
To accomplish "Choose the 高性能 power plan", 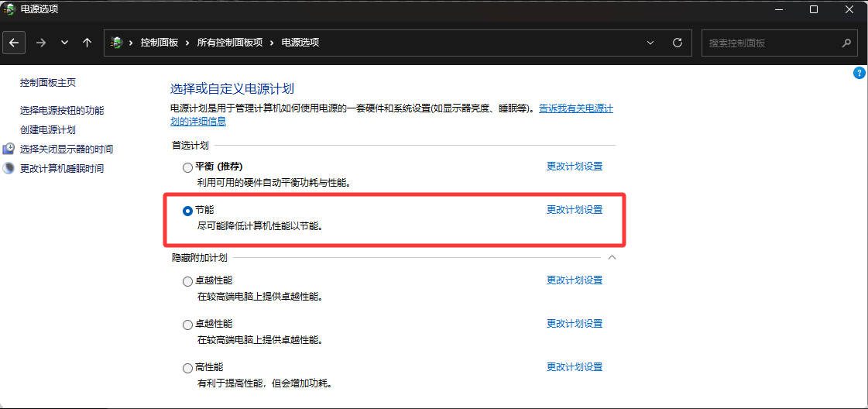I will click(187, 368).
